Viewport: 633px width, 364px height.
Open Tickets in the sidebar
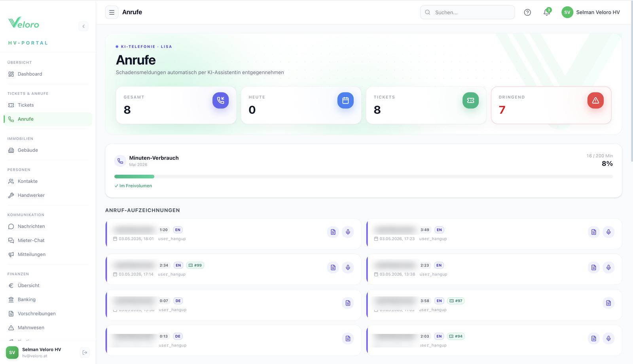point(47,105)
